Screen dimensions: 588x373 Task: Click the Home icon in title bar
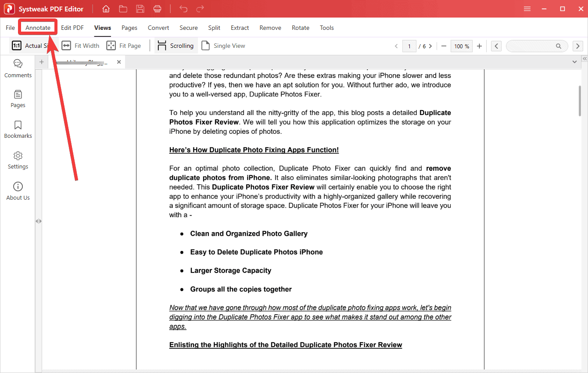pos(106,9)
